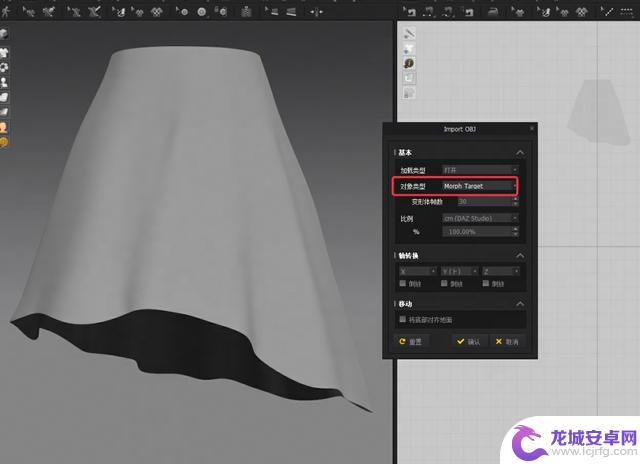Close the Import OBJ dialog
640x464 pixels.
pos(531,129)
